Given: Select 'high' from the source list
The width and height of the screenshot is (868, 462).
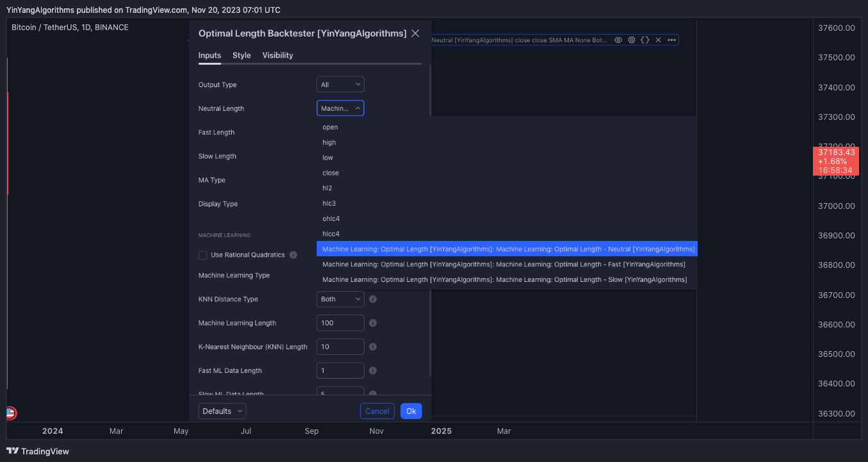Looking at the screenshot, I should pos(507,142).
